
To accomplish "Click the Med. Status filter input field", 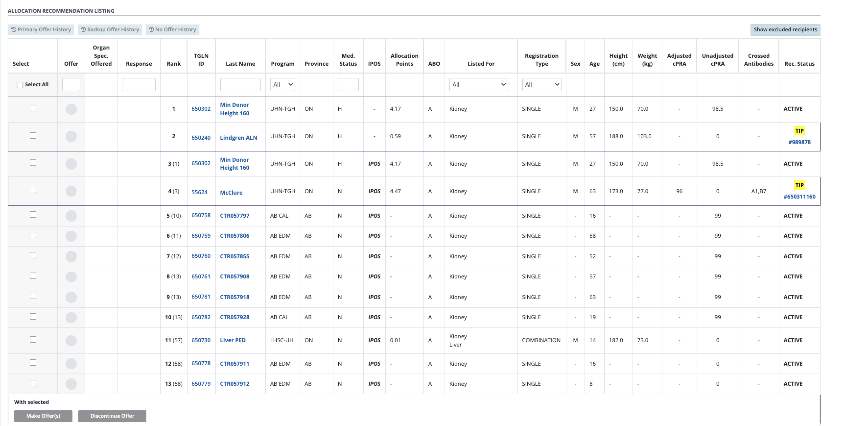I will point(348,84).
